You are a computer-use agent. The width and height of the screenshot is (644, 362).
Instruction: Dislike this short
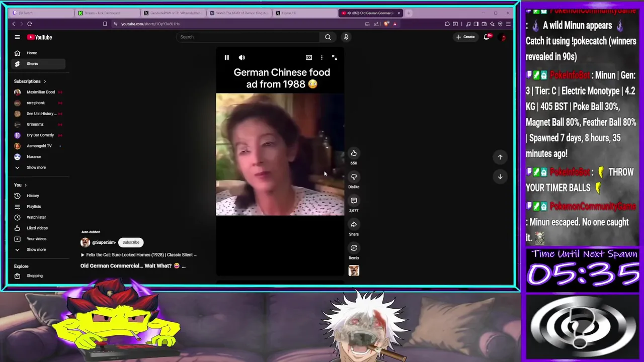click(x=354, y=176)
